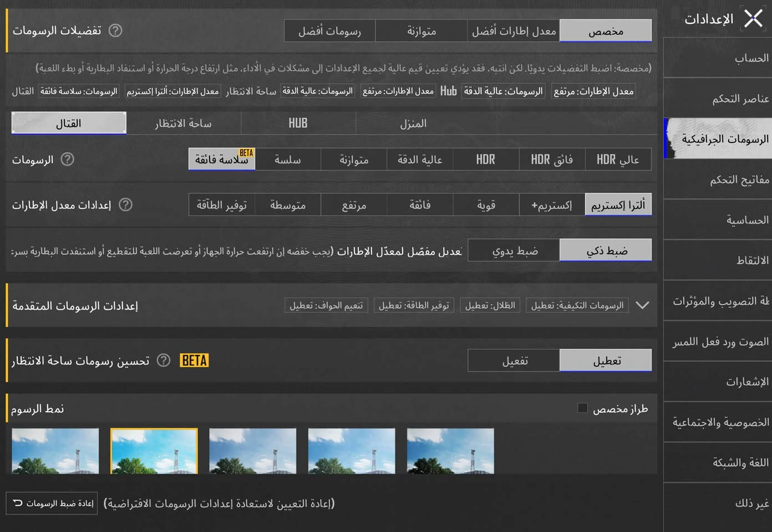The width and height of the screenshot is (772, 532).
Task: Disable lobby graphics enhancement with تعطيل
Action: click(606, 361)
